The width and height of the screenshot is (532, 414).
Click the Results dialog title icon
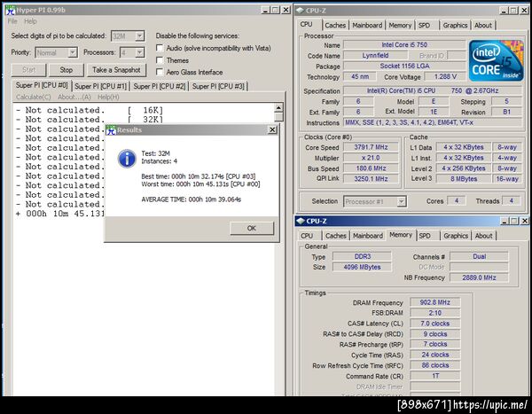pyautogui.click(x=111, y=129)
